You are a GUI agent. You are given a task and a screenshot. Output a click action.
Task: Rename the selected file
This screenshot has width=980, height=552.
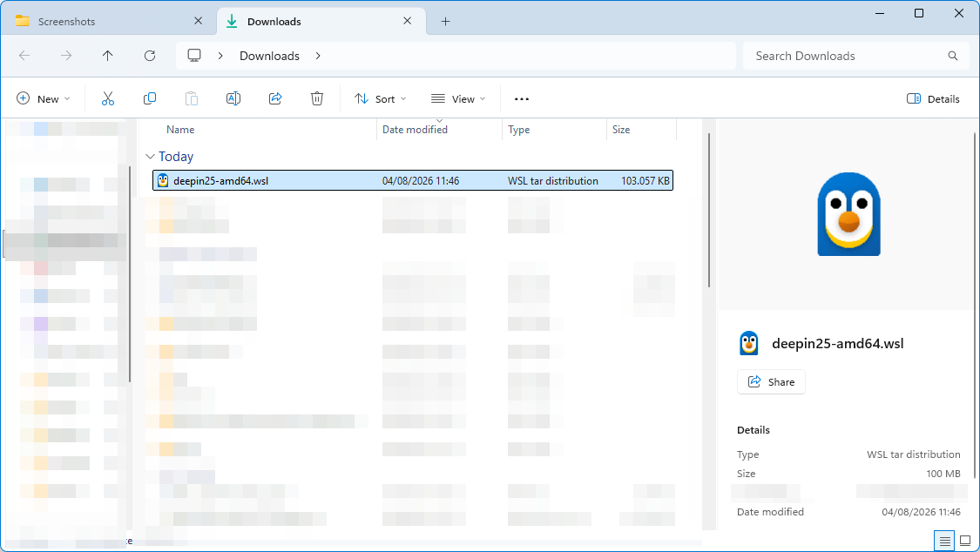click(x=233, y=98)
